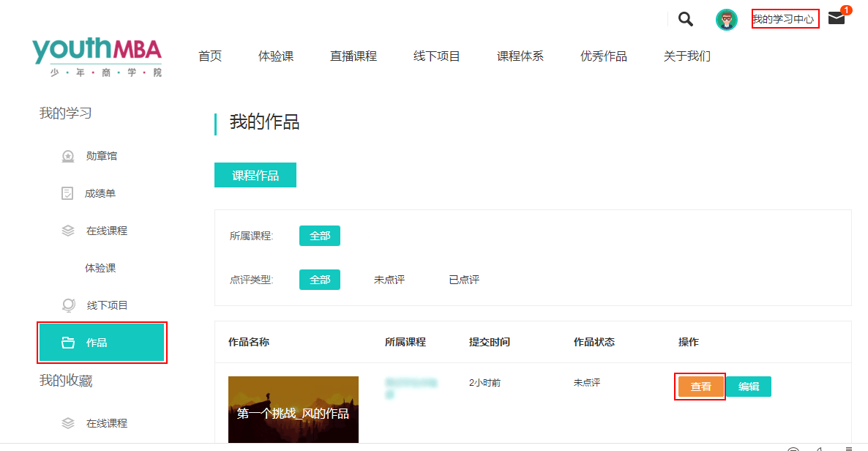Open 优秀作品 navigation item
Screen dimensions: 868x451
tap(603, 56)
